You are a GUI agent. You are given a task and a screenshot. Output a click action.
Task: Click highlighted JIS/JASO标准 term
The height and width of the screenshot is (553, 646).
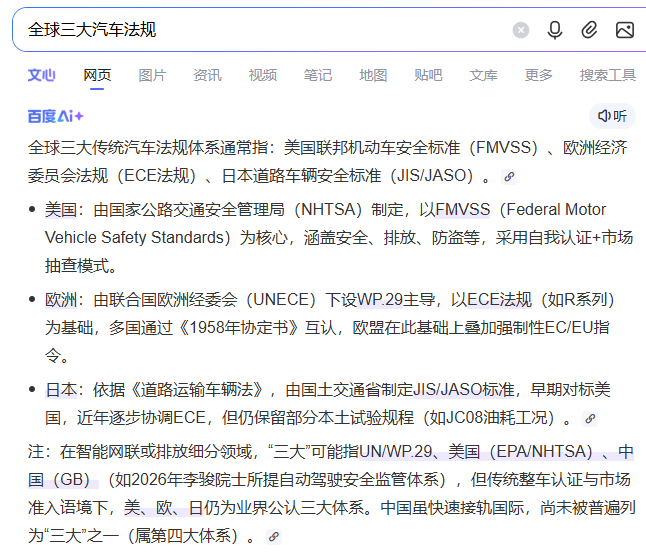click(x=463, y=389)
